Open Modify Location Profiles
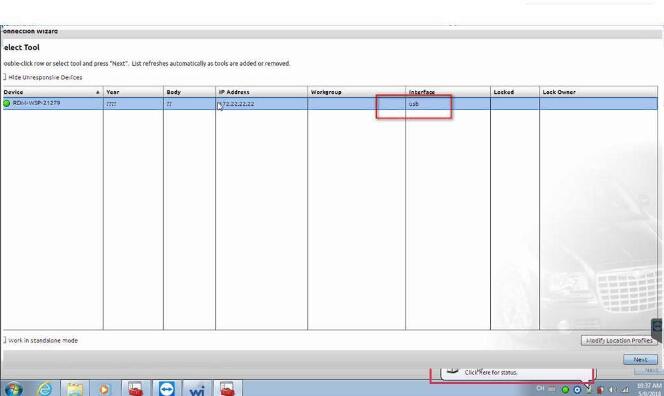 (x=619, y=341)
